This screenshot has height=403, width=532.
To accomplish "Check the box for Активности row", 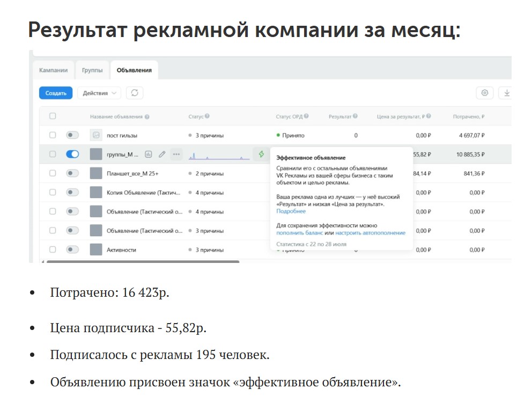I will pos(53,250).
